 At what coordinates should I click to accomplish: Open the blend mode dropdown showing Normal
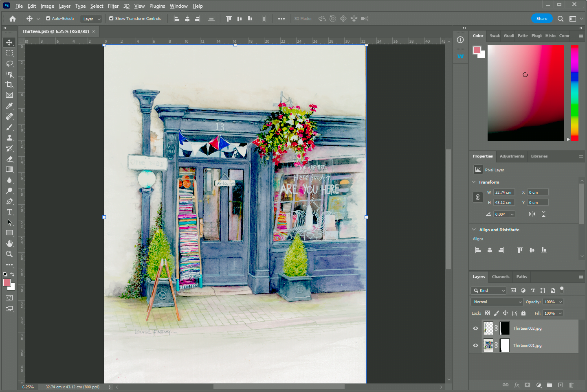(497, 302)
